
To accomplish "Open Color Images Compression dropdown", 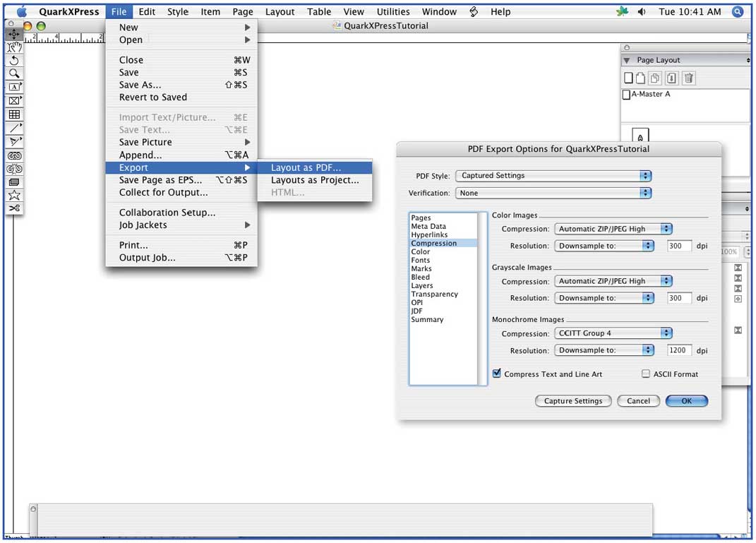I will (x=613, y=229).
